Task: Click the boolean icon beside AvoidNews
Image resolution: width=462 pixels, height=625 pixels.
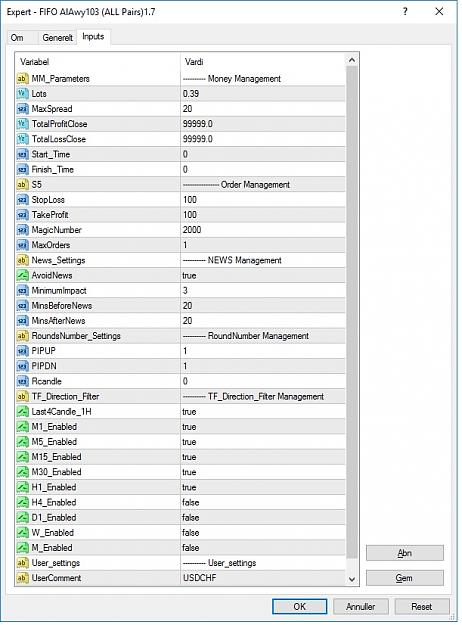Action: point(22,275)
